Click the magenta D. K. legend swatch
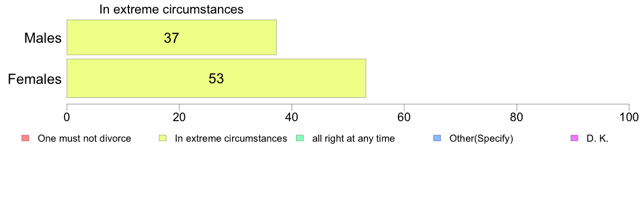Screen dimensions: 644x199 pyautogui.click(x=574, y=138)
